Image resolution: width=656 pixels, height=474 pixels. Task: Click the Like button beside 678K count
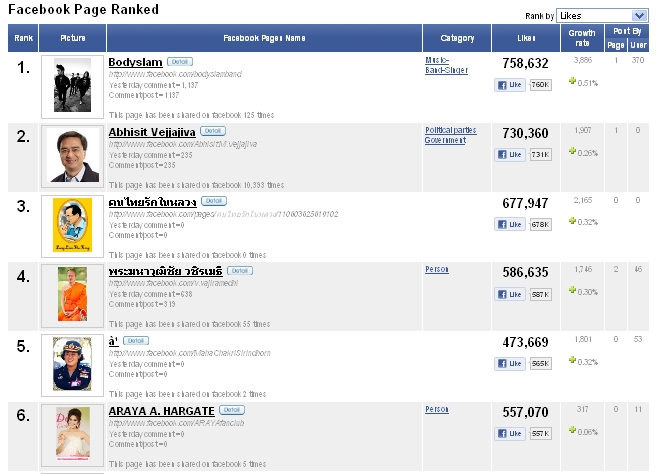pyautogui.click(x=510, y=225)
